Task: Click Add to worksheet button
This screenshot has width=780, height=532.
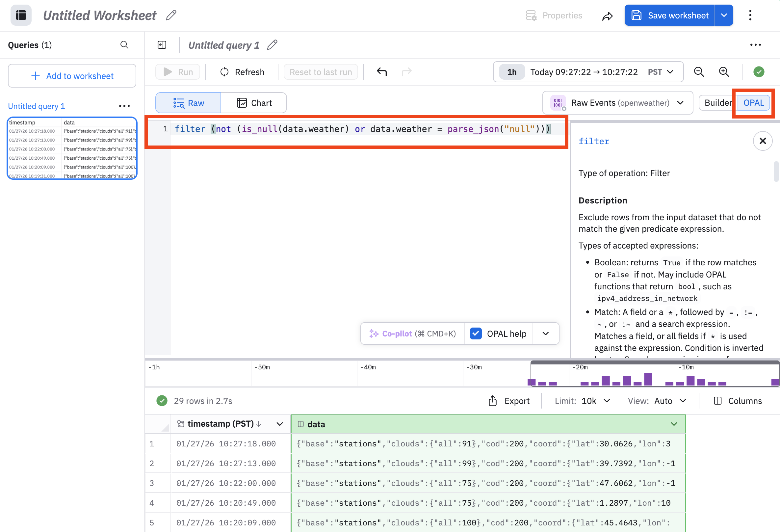Action: click(72, 76)
